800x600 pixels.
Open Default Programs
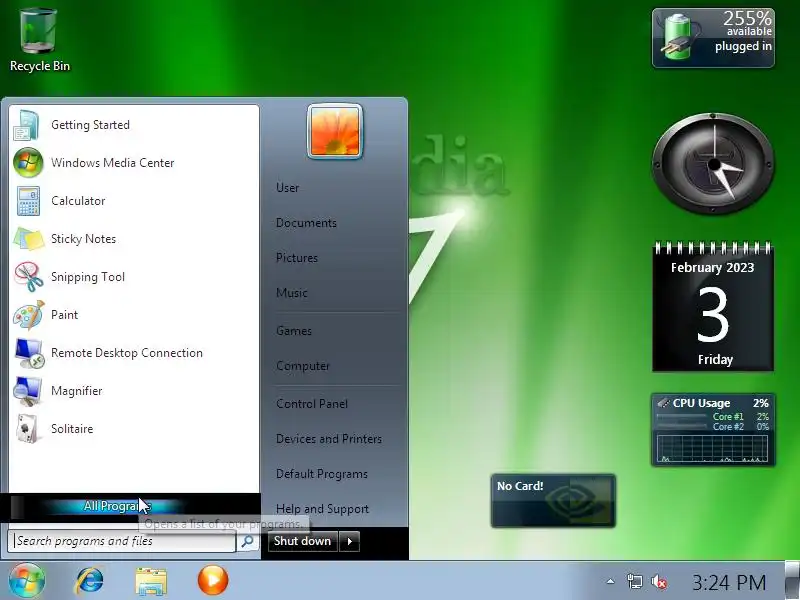pos(322,474)
